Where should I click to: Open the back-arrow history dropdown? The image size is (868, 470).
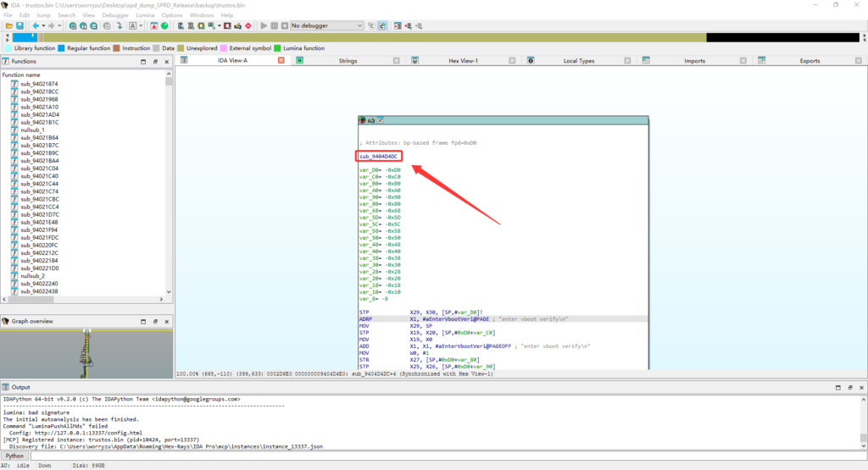43,26
